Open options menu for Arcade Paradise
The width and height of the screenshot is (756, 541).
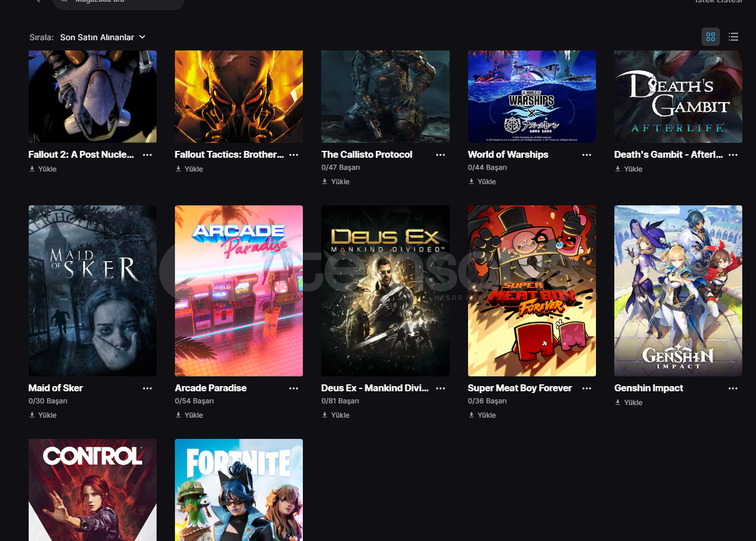(294, 388)
